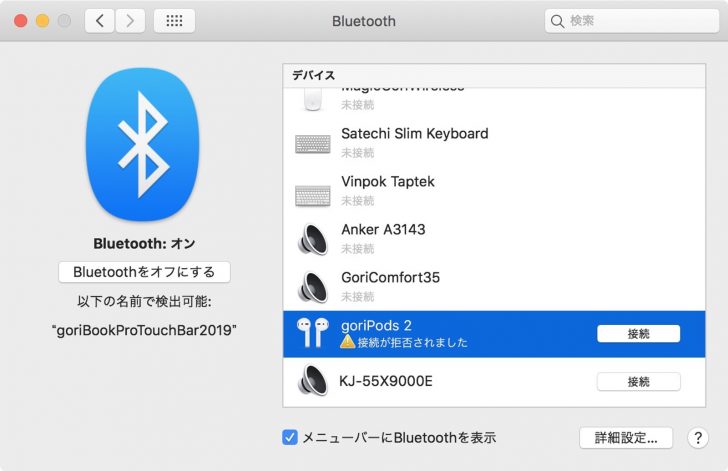The image size is (728, 471).
Task: Click the デバイス list header
Action: [494, 75]
